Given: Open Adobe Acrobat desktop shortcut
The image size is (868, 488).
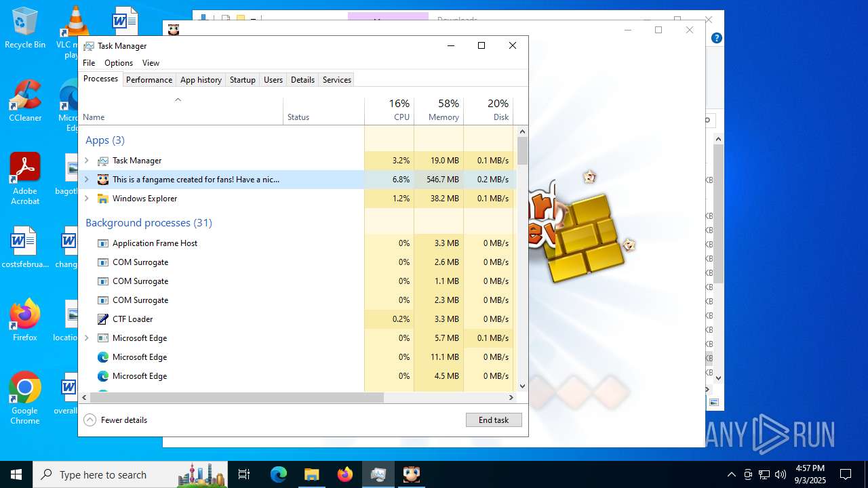Looking at the screenshot, I should (25, 179).
